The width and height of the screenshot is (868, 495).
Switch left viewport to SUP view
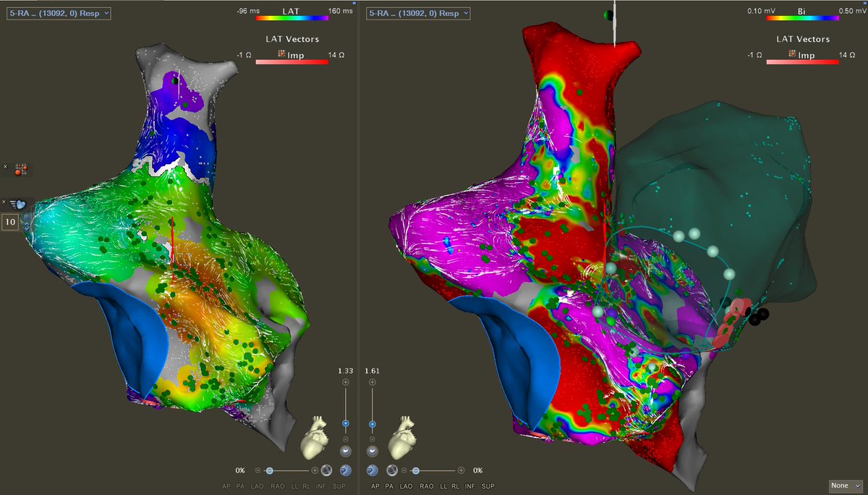point(339,486)
